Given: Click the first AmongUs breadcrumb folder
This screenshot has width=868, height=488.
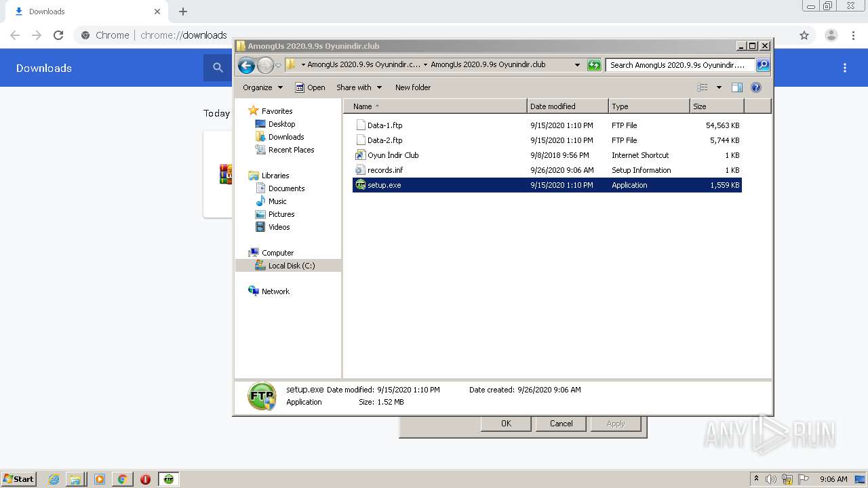Looking at the screenshot, I should (363, 65).
